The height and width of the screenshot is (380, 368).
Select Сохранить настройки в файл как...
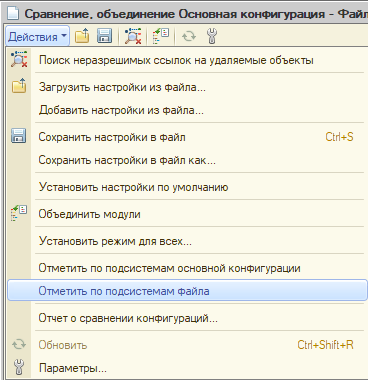(187, 160)
